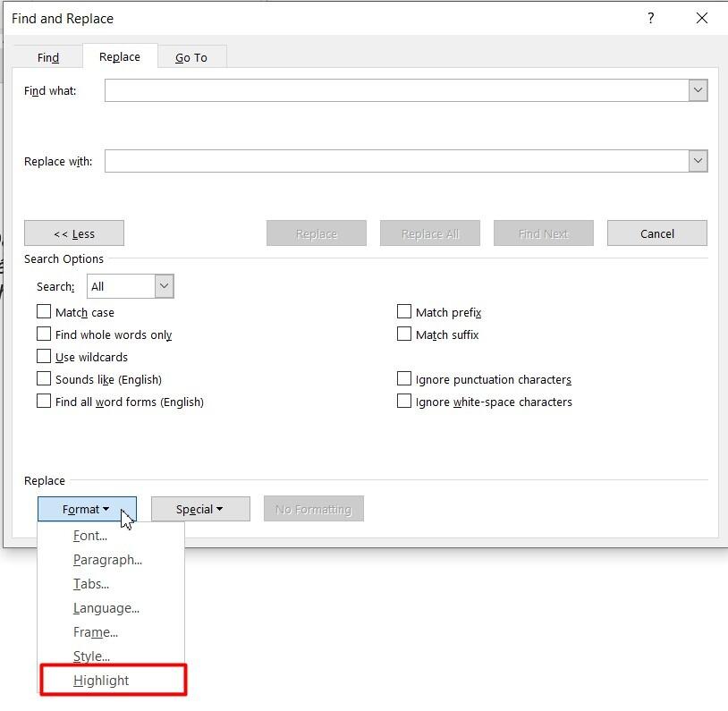This screenshot has width=728, height=711.
Task: Open the Go To tab
Action: click(x=191, y=57)
